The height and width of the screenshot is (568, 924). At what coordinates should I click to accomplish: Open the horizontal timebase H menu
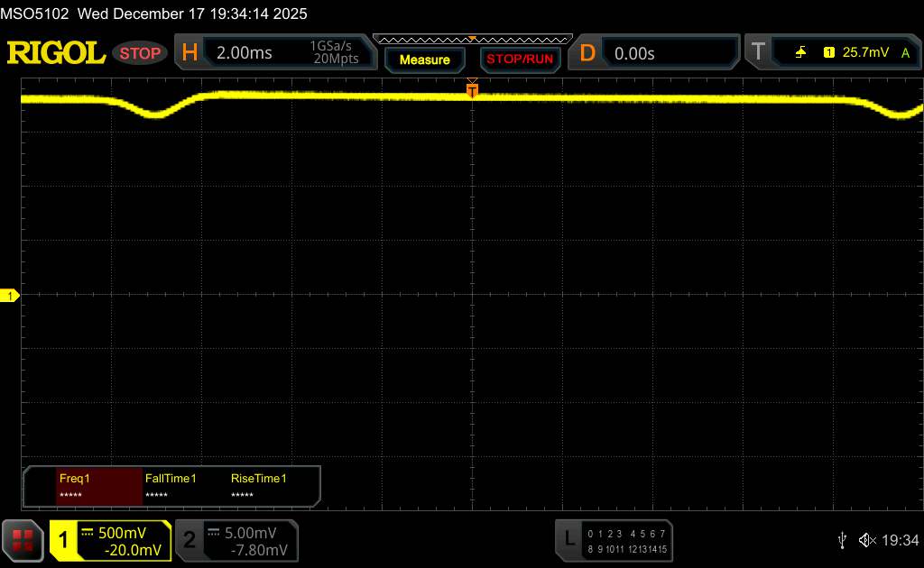click(189, 53)
